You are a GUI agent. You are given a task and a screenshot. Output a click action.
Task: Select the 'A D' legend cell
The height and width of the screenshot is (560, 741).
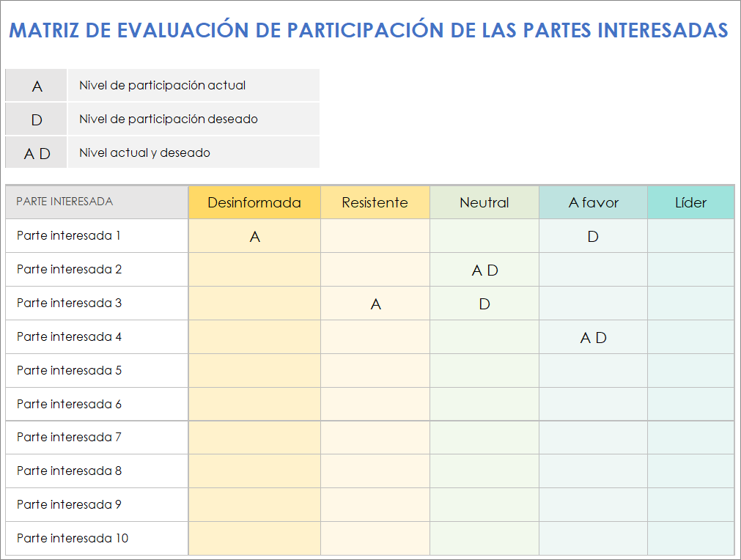[35, 152]
